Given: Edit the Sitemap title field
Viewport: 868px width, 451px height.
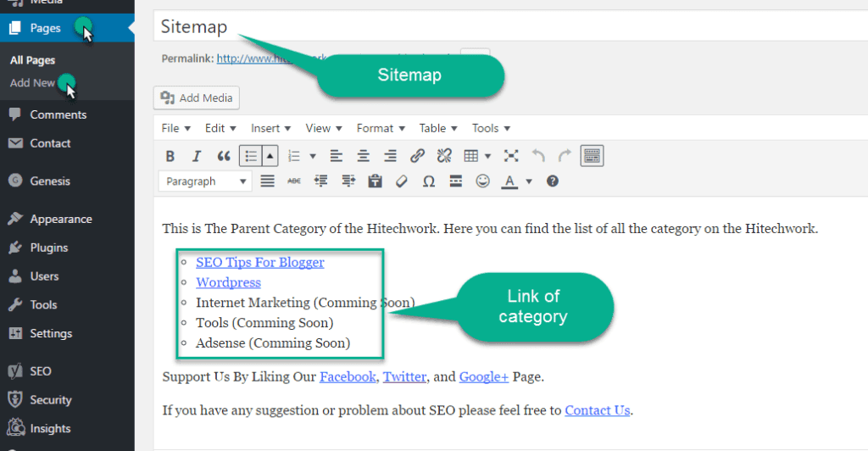Looking at the screenshot, I should pos(510,26).
